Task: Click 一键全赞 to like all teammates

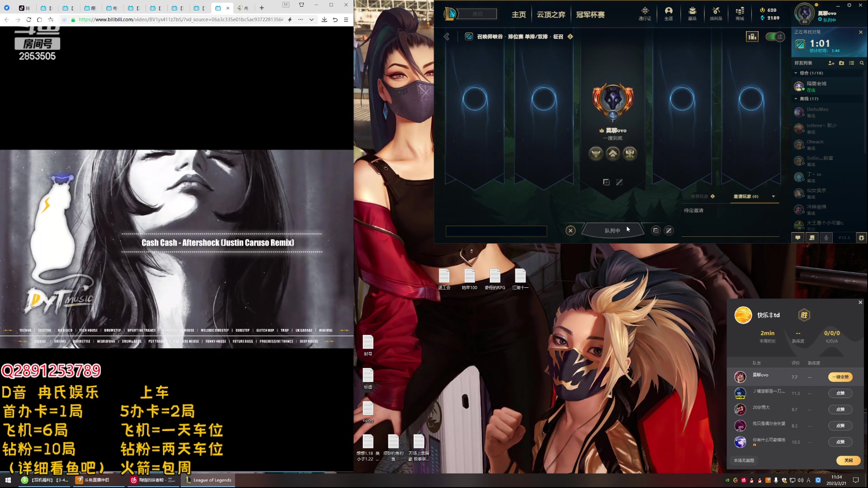Action: click(x=840, y=377)
